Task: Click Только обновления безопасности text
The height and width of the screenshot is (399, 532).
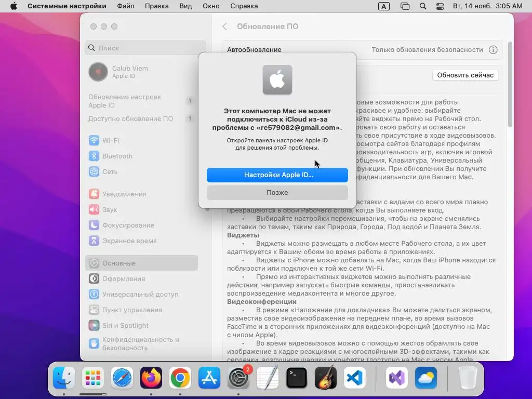Action: (x=427, y=50)
